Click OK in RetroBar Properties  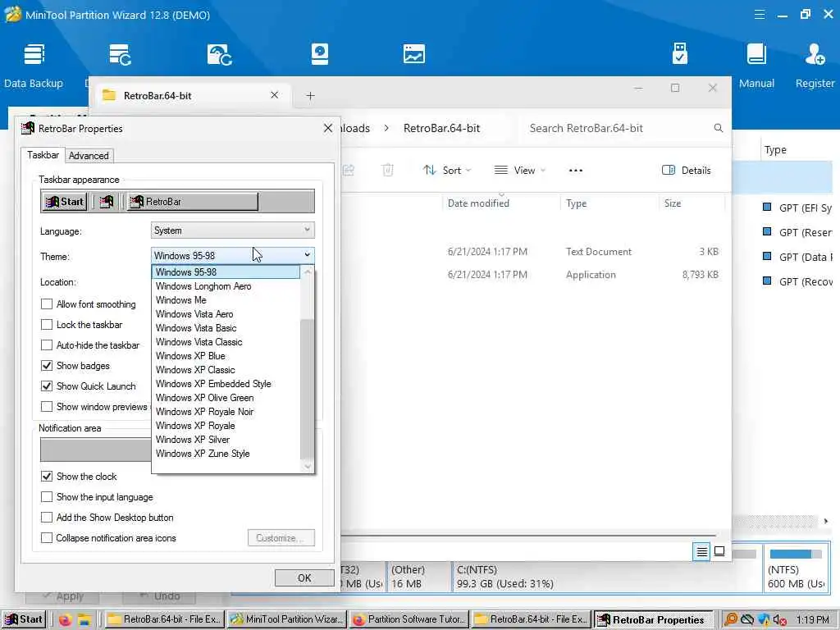coord(304,578)
